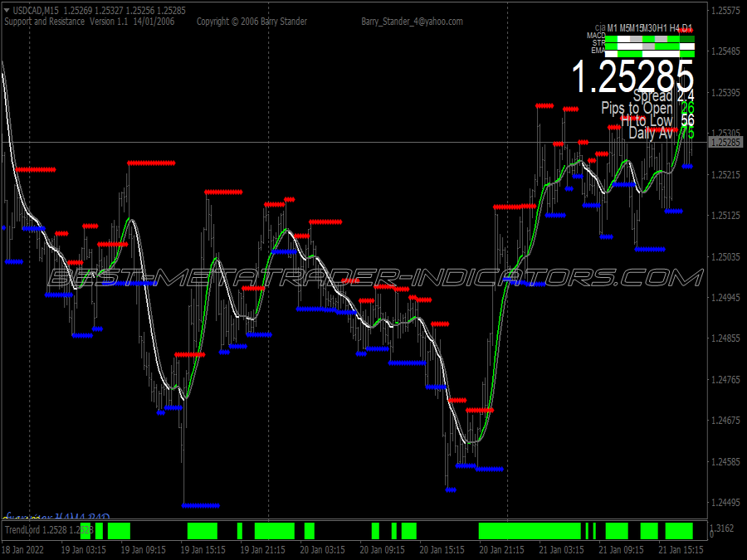Select the M30 timeframe column header
747x560 pixels.
click(649, 28)
